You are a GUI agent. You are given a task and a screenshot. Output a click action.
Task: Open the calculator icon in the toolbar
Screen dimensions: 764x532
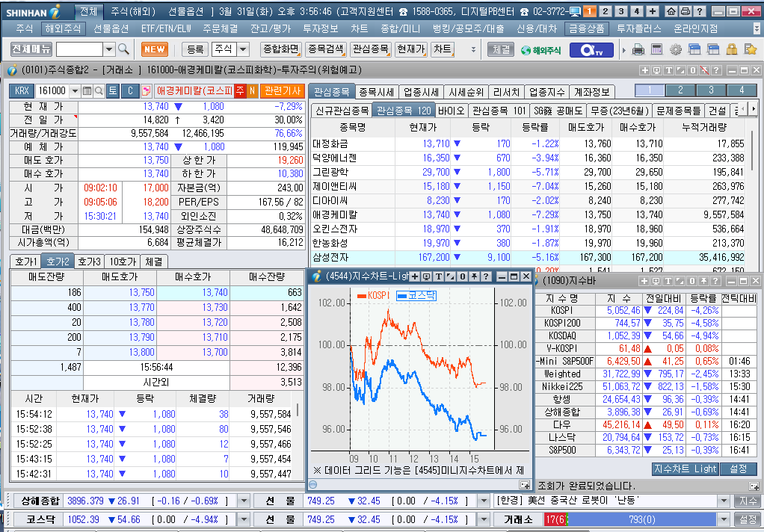click(657, 49)
